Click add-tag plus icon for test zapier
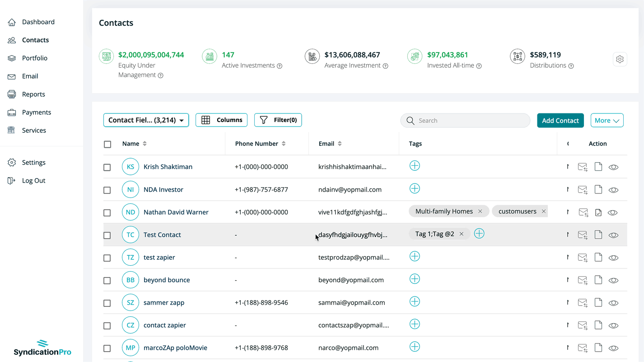This screenshot has height=362, width=644. click(415, 256)
